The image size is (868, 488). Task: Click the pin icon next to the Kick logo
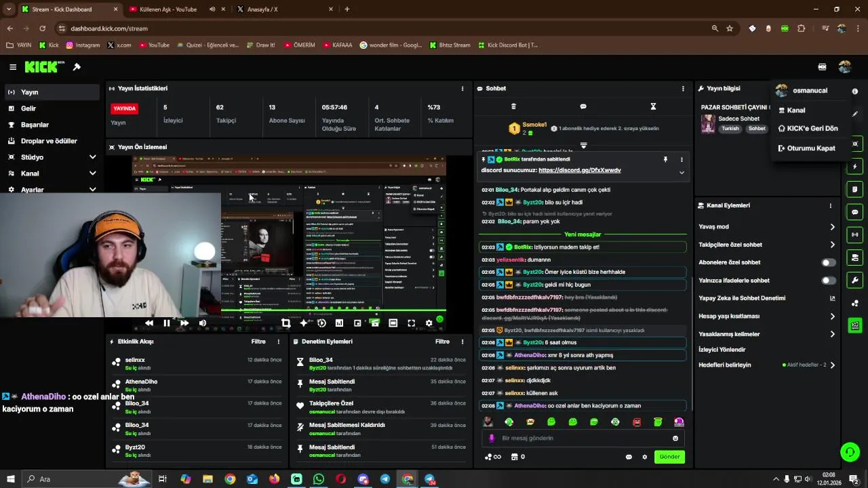tap(77, 67)
